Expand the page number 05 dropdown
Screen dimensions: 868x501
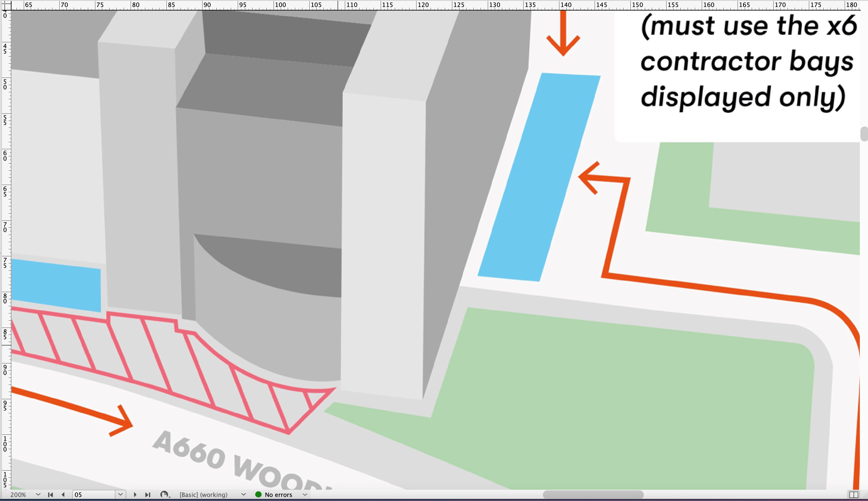point(120,495)
